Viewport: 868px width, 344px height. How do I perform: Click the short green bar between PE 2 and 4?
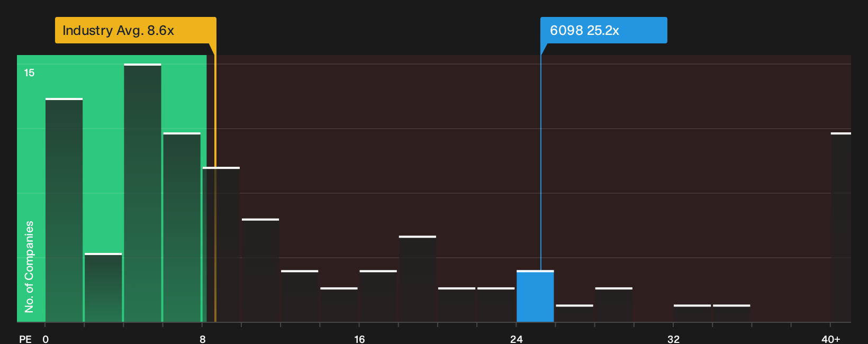click(103, 287)
